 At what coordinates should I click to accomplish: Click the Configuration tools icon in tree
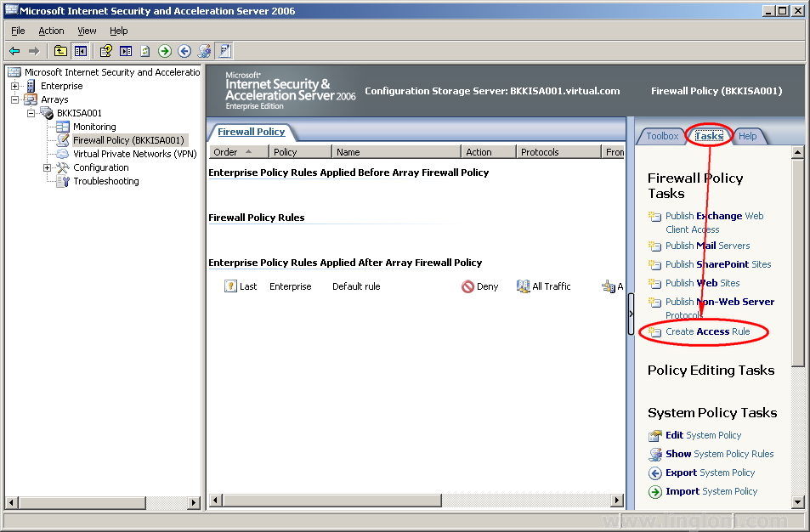click(63, 167)
